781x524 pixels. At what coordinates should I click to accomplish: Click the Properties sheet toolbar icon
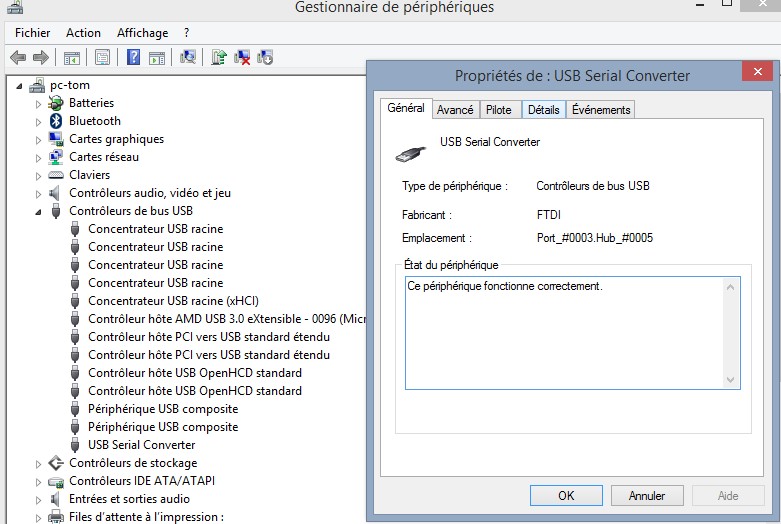tap(101, 57)
